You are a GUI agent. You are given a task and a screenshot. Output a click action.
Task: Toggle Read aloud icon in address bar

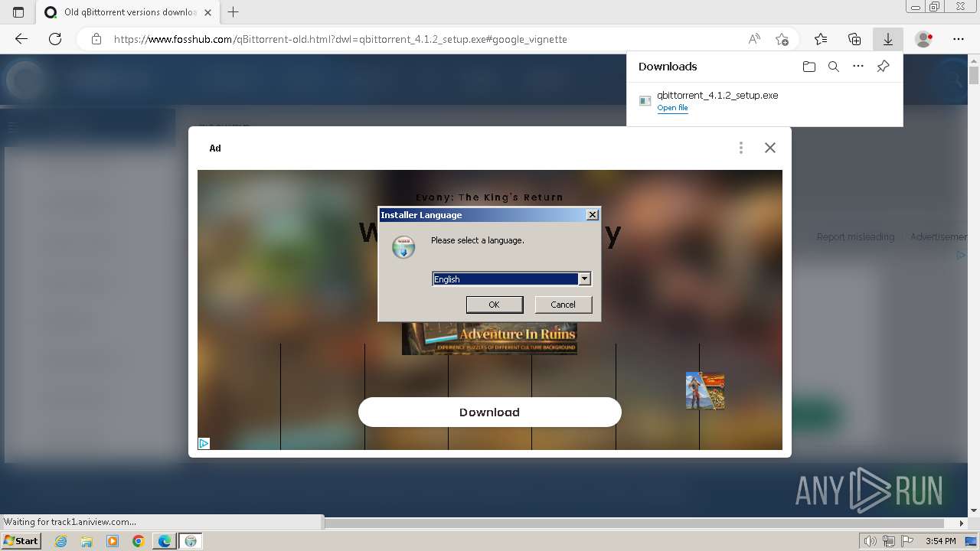[754, 39]
